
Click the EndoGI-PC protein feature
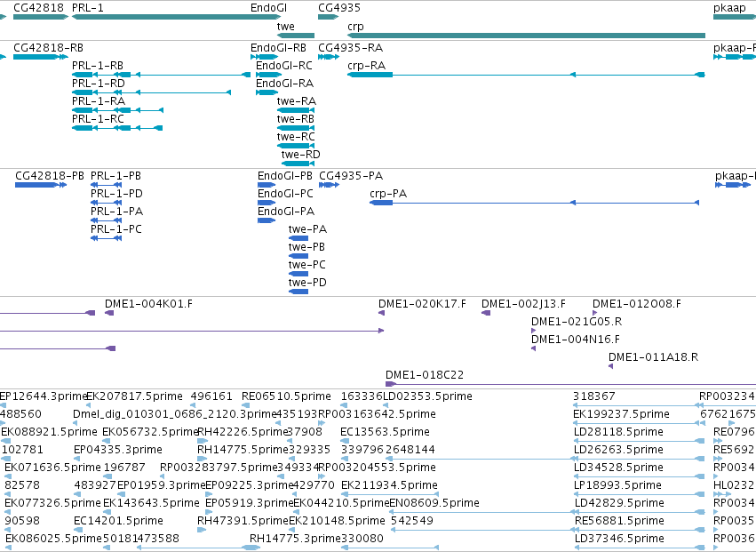(x=267, y=203)
